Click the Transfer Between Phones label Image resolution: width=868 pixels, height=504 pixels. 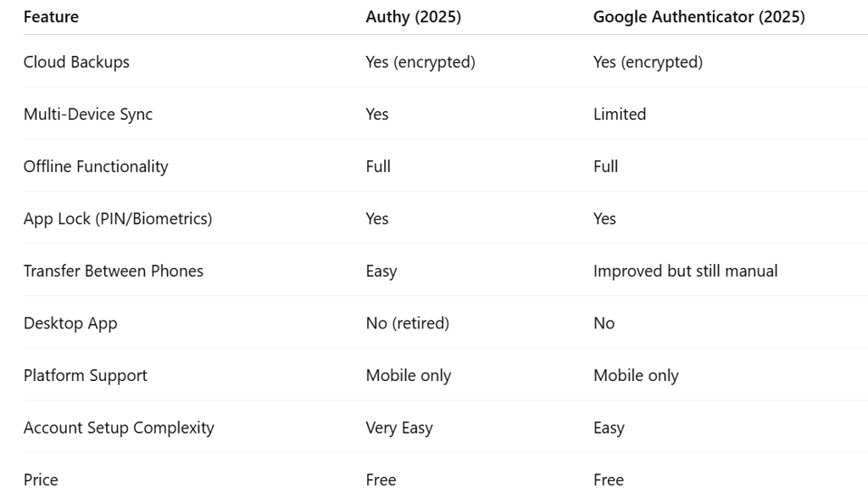[114, 272]
